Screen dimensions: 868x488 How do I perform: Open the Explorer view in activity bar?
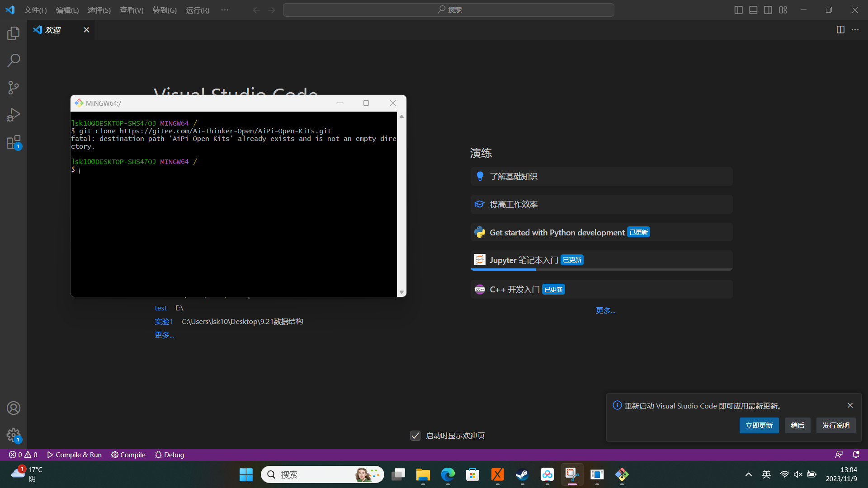14,33
